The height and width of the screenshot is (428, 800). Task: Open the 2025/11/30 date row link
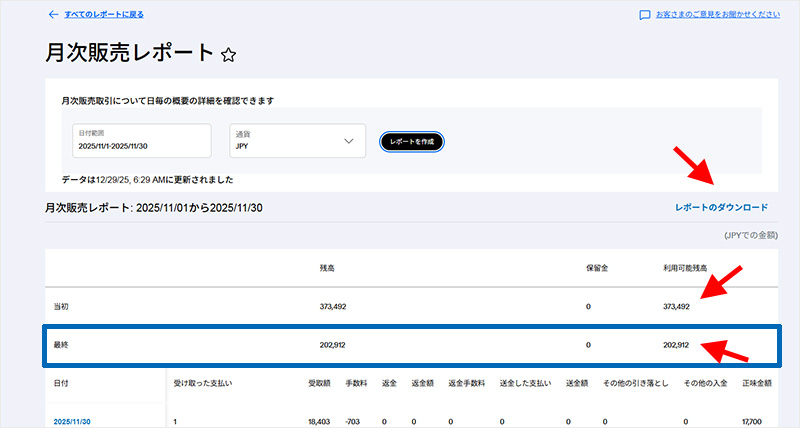[x=71, y=422]
